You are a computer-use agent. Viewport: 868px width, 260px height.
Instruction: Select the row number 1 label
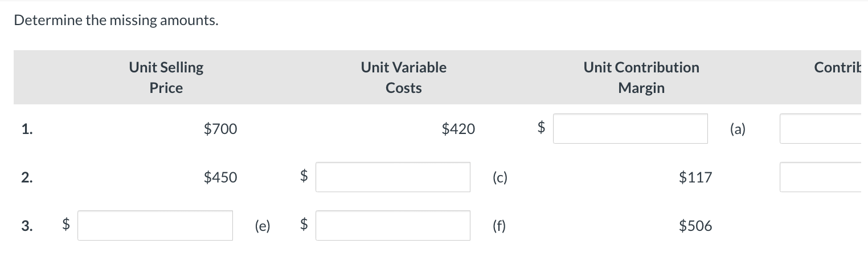click(x=27, y=129)
